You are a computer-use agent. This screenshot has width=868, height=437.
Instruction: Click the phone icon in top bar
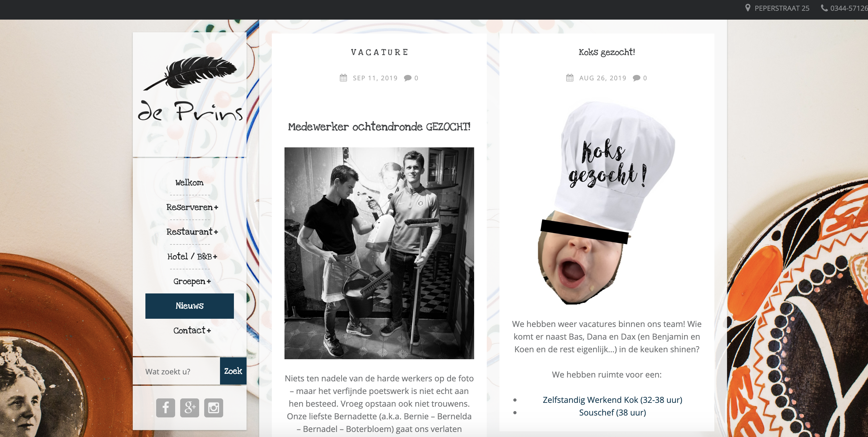(x=824, y=8)
